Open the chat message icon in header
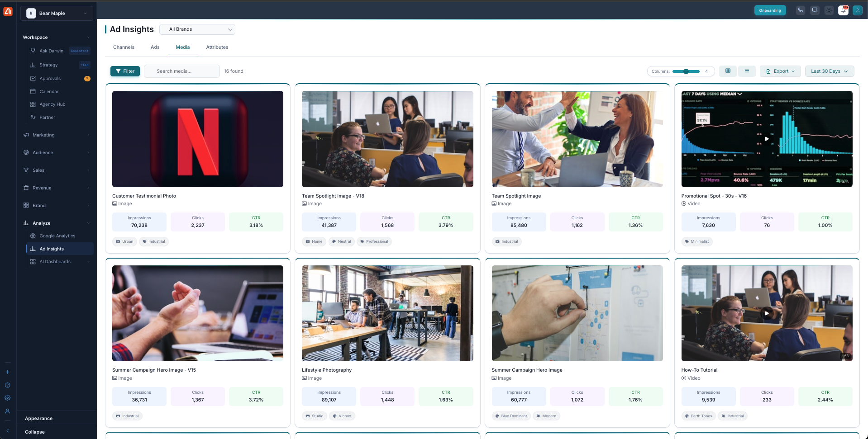868x439 pixels. 815,10
